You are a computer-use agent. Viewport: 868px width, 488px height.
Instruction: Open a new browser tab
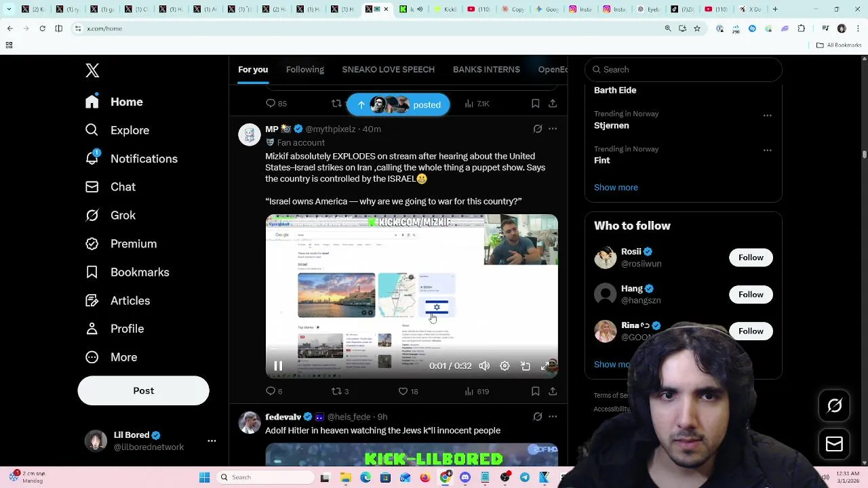coord(775,9)
